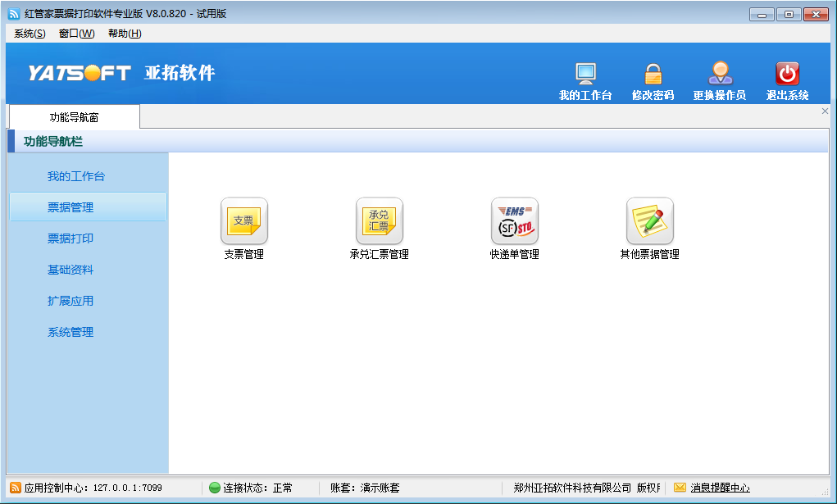Image resolution: width=837 pixels, height=504 pixels.
Task: Click the green 连接状态 status indicator
Action: pyautogui.click(x=214, y=487)
